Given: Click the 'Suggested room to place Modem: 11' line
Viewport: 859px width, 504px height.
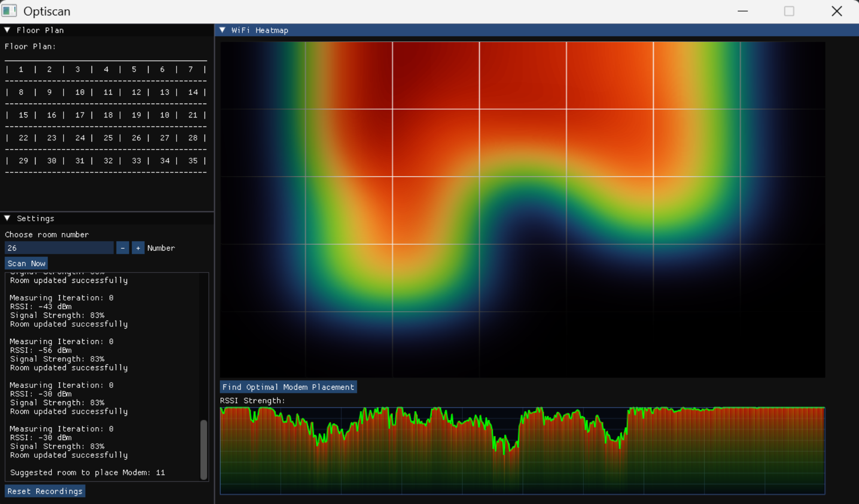Looking at the screenshot, I should pyautogui.click(x=87, y=472).
